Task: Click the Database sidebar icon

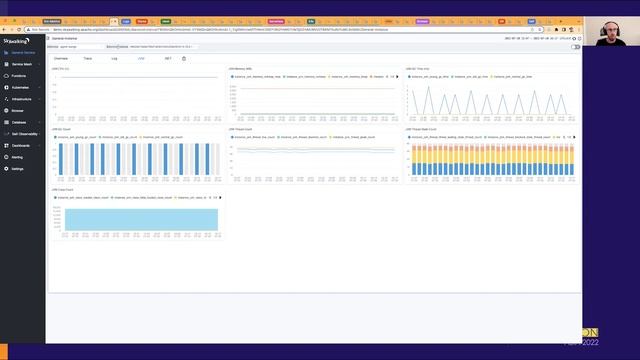Action: (6, 122)
